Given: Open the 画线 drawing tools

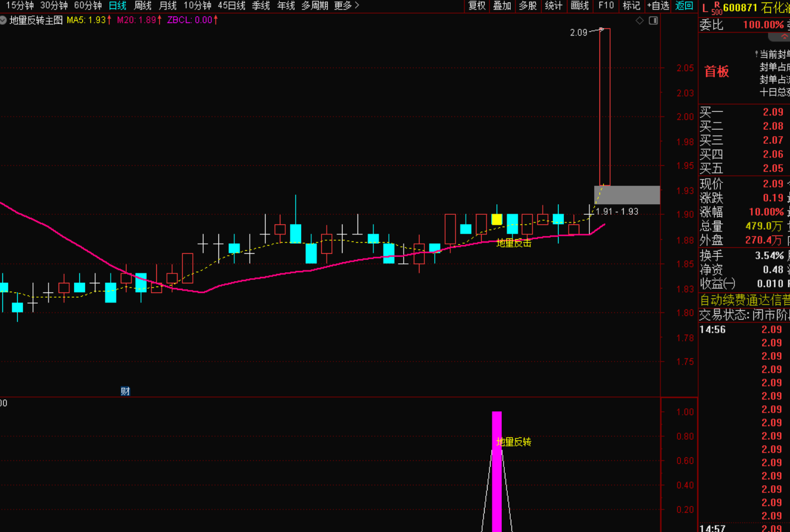Looking at the screenshot, I should click(579, 6).
